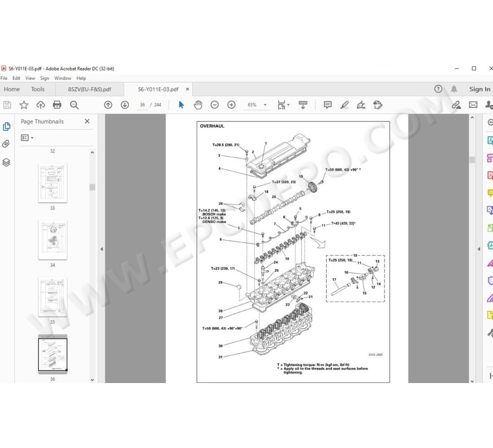Add file to starred bookmarks
493x448 pixels.
(24, 105)
